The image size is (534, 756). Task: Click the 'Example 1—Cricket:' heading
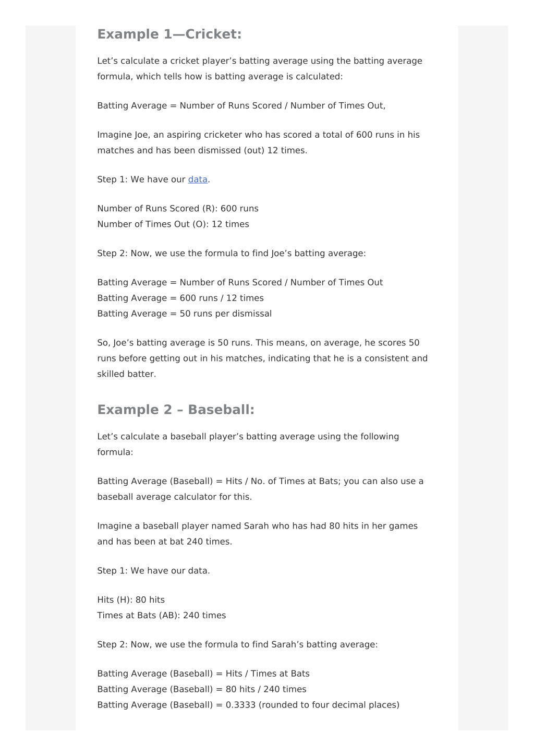coord(169,34)
